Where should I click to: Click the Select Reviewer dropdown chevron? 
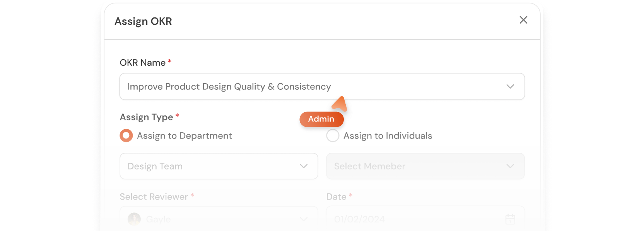(304, 219)
